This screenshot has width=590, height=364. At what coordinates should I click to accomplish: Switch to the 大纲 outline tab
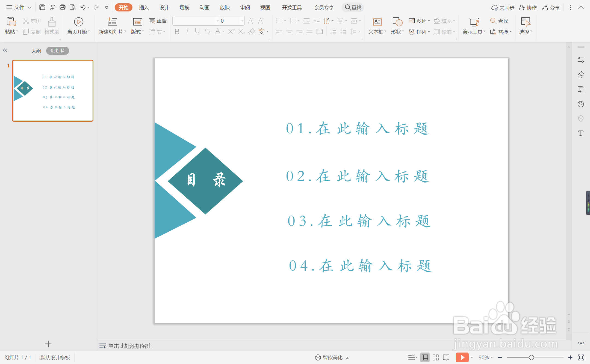36,51
